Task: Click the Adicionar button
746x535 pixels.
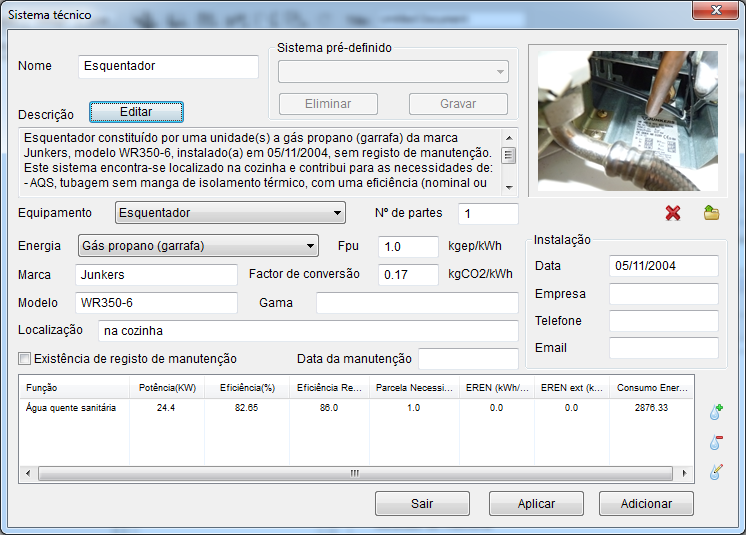Action: (646, 504)
